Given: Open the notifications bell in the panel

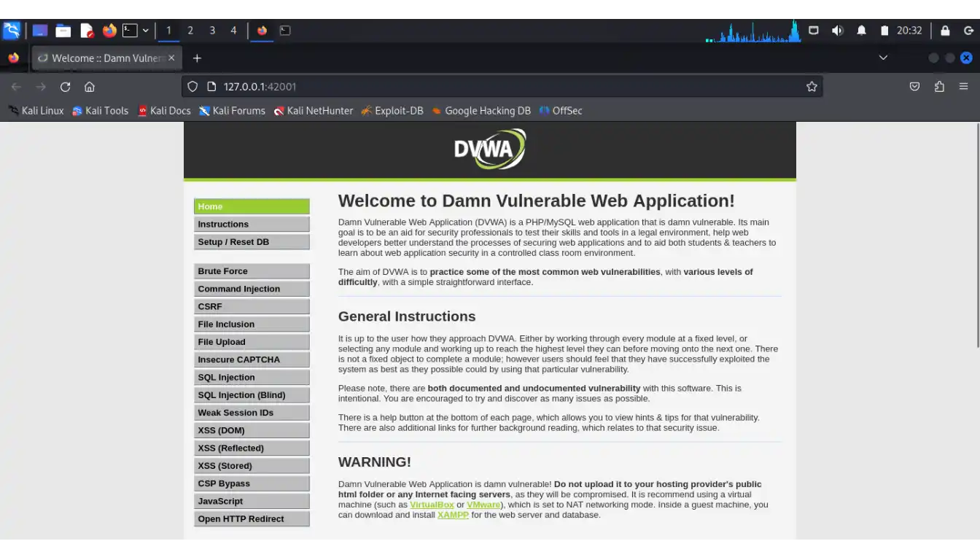Looking at the screenshot, I should [861, 31].
